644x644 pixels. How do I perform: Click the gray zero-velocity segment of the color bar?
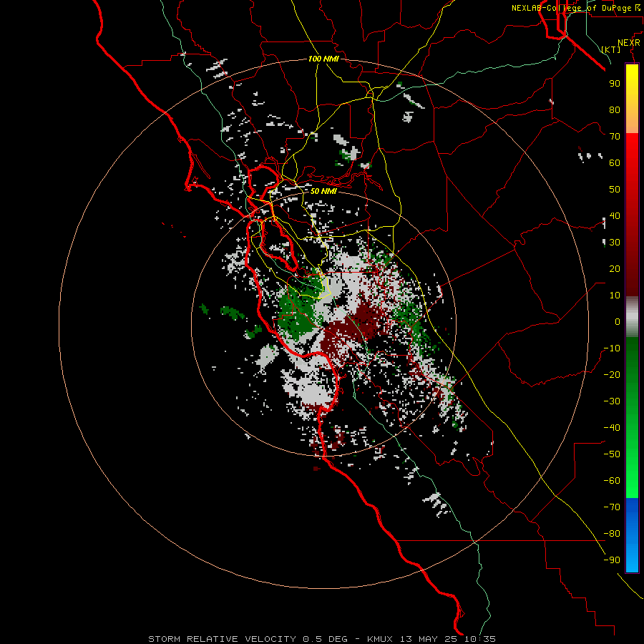pyautogui.click(x=632, y=317)
